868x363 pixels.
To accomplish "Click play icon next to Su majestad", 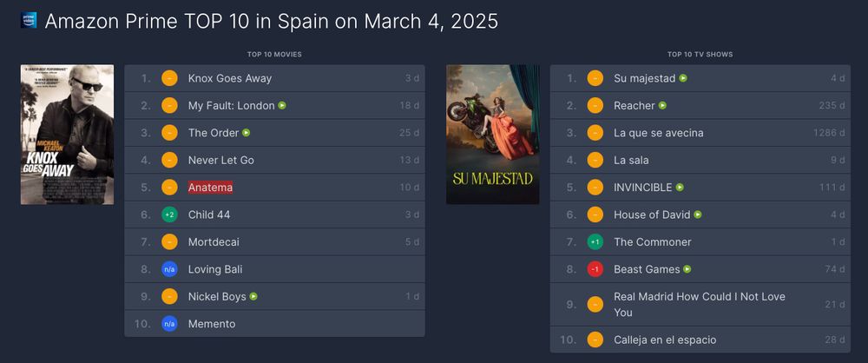I will pyautogui.click(x=683, y=78).
